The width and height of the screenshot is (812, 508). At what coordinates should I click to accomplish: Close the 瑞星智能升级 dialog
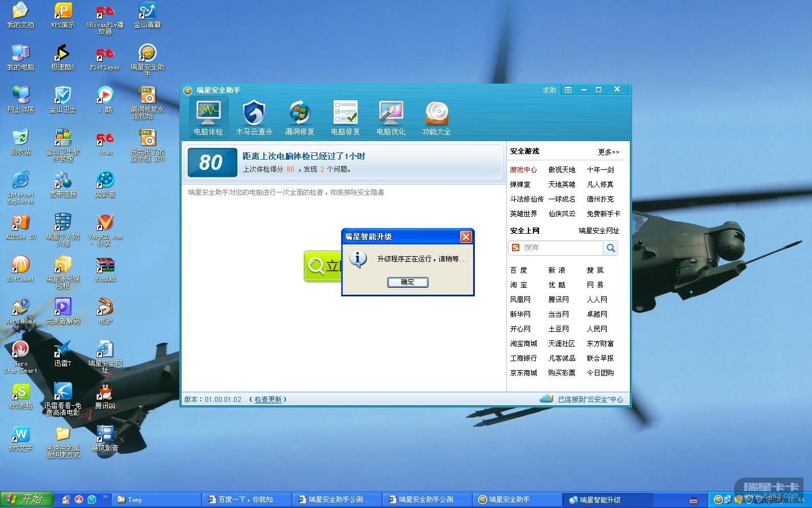[x=466, y=237]
